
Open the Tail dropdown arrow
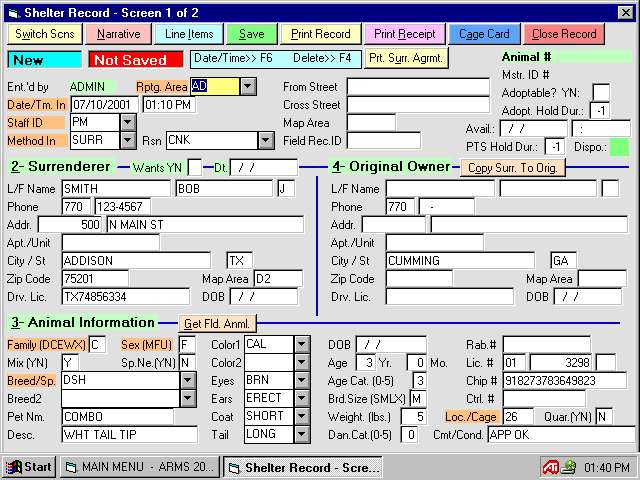click(x=302, y=434)
